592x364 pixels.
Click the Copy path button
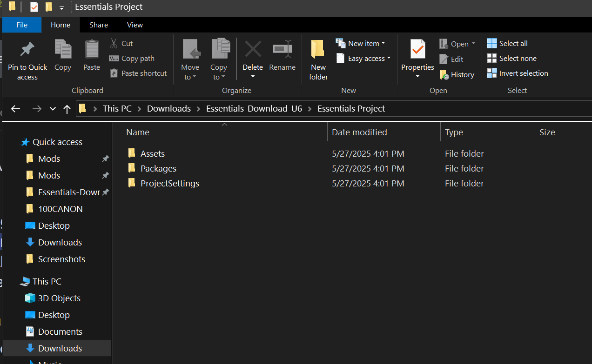point(132,58)
